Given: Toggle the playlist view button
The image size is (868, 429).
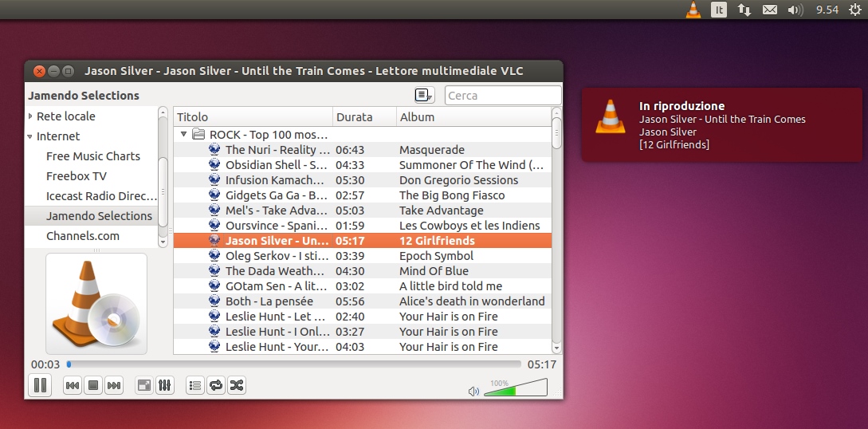Looking at the screenshot, I should (194, 385).
